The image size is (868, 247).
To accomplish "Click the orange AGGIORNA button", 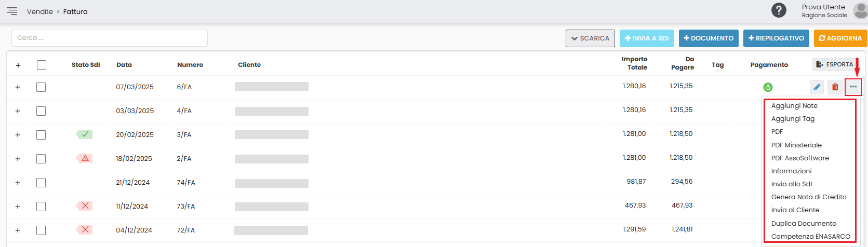I will 840,38.
